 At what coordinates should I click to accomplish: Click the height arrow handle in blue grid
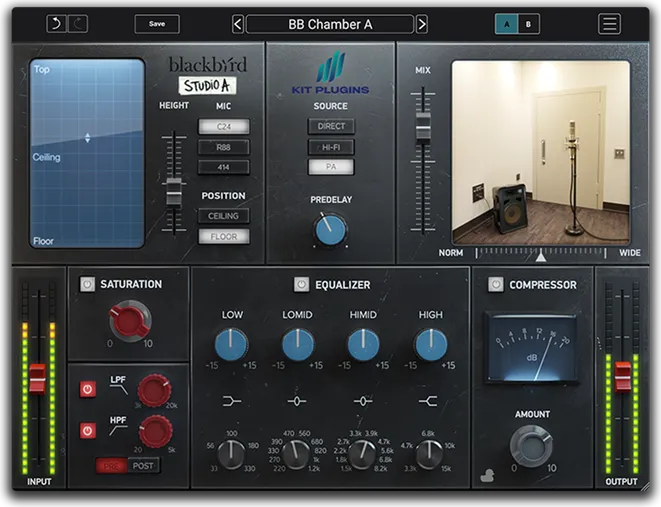tap(87, 138)
